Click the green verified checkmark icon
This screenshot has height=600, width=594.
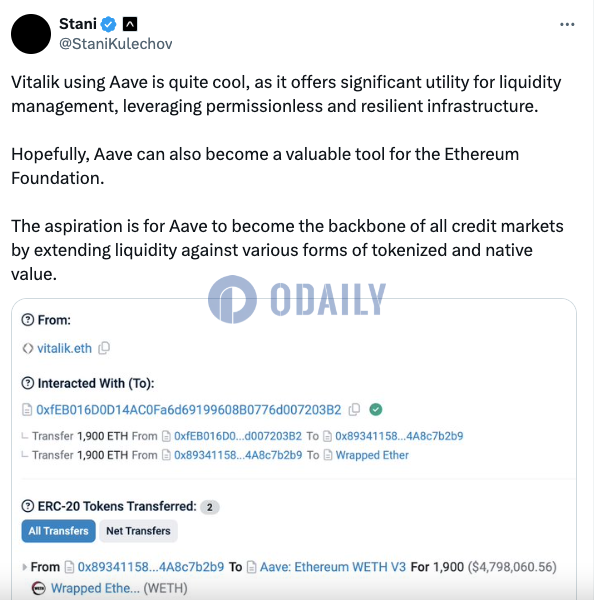coord(376,409)
